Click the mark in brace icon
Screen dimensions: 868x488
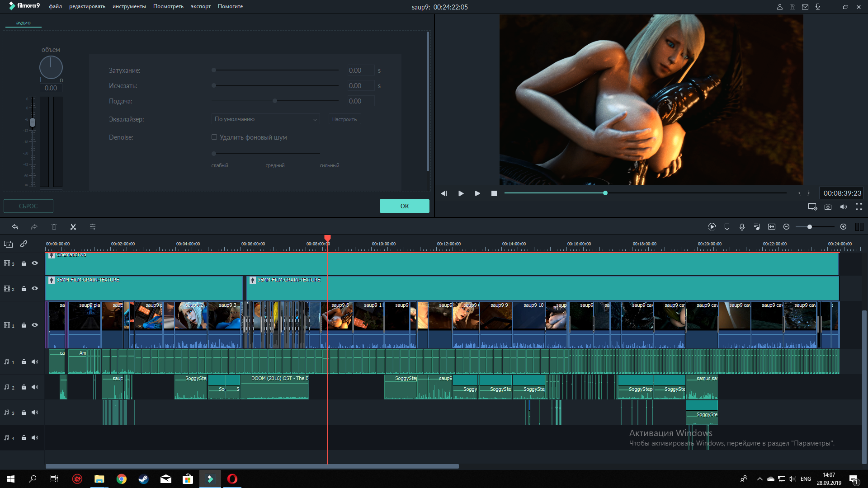pos(800,193)
